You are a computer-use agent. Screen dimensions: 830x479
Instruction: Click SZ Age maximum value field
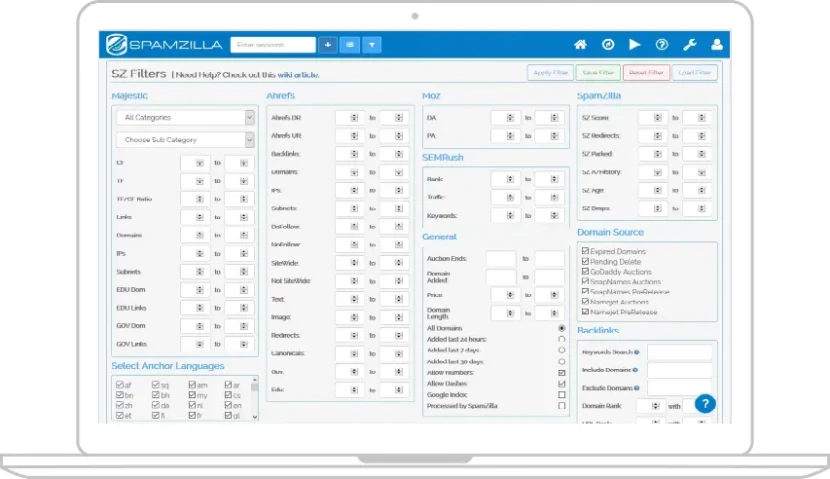(x=697, y=190)
